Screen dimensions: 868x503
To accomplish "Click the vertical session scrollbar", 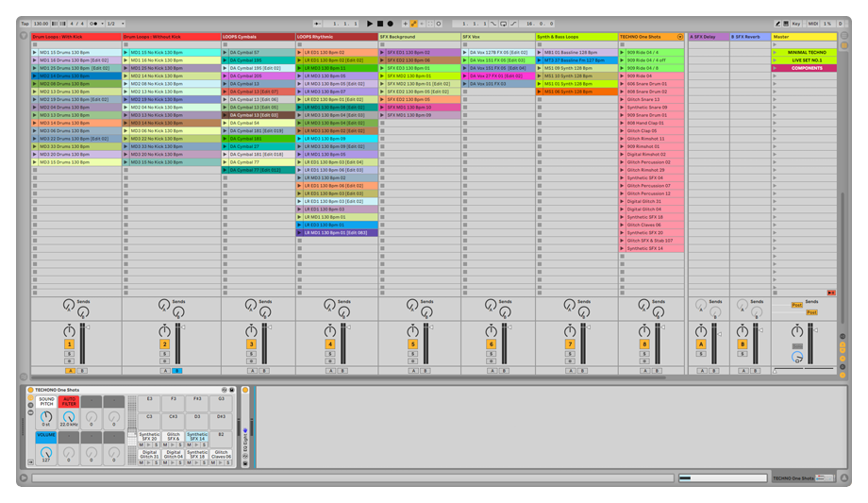I will pyautogui.click(x=843, y=258).
